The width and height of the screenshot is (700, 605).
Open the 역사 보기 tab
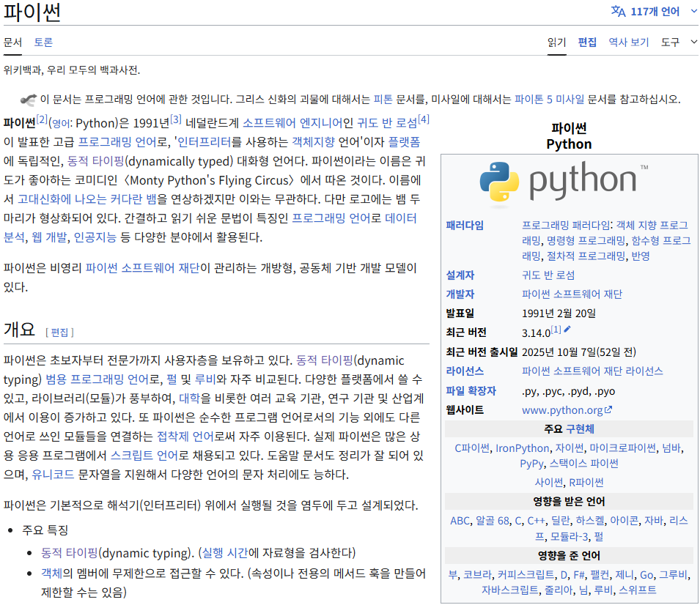click(629, 42)
